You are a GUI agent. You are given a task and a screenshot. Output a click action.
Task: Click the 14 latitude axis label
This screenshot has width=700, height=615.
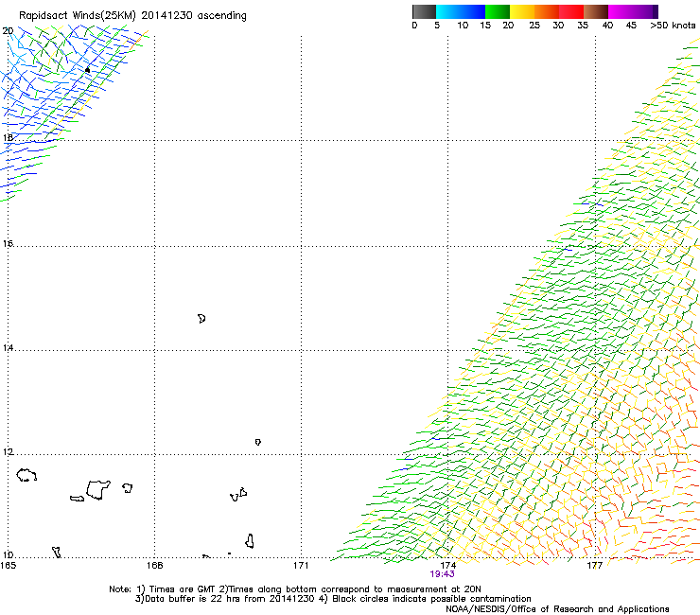[x=8, y=347]
